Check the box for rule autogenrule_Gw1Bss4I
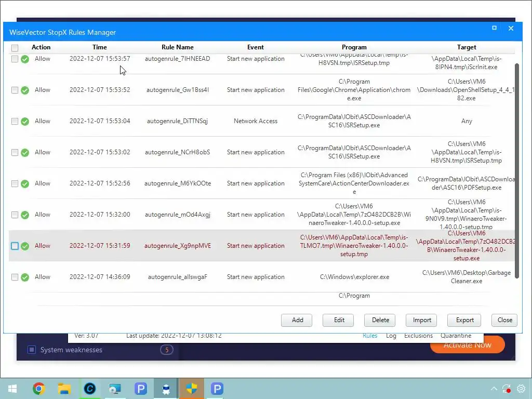Image resolution: width=532 pixels, height=399 pixels. click(15, 90)
